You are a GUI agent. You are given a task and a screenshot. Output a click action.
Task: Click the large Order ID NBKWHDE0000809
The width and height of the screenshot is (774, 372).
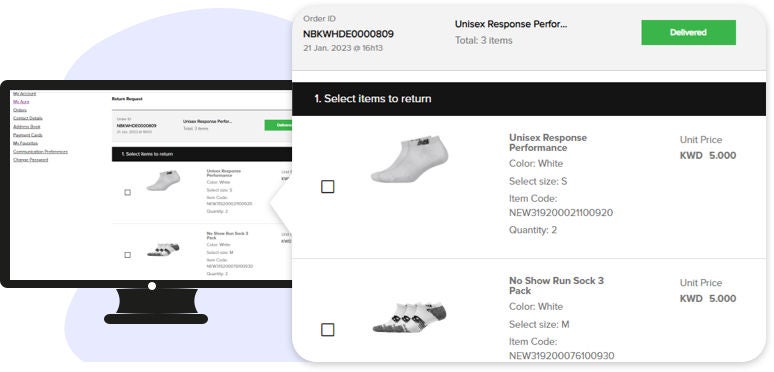348,34
